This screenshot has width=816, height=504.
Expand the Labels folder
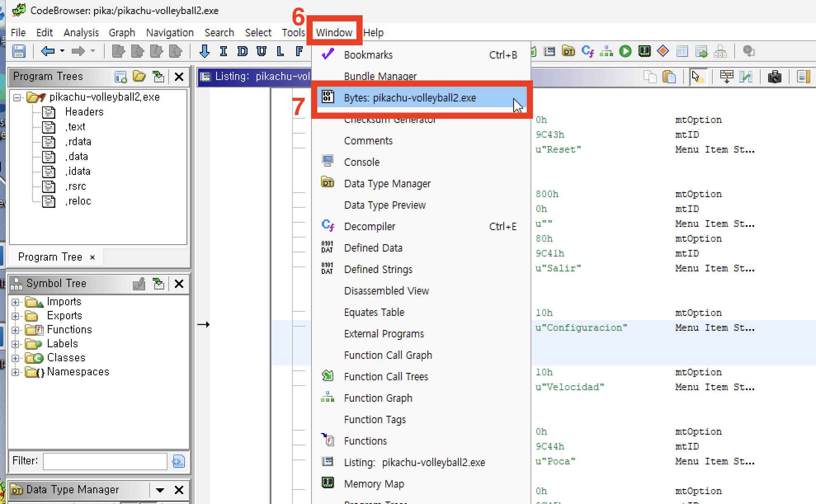(x=15, y=344)
